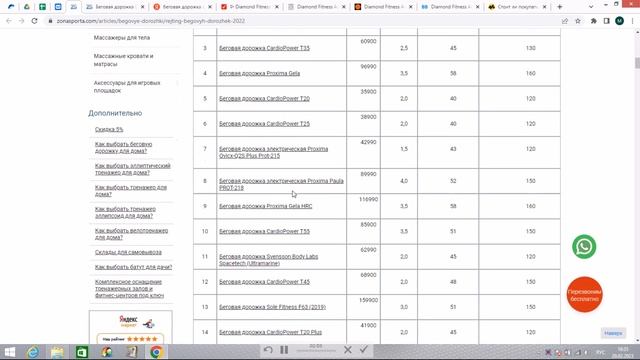This screenshot has height=360, width=640.
Task: Open Как выбрать беговую дорожку link
Action: coord(123,147)
